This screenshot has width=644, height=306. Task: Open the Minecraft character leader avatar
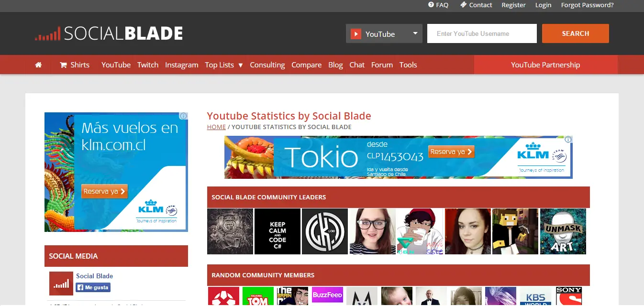pyautogui.click(x=515, y=231)
